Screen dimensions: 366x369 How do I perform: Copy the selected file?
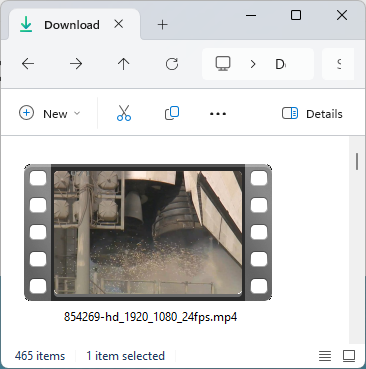pos(172,113)
